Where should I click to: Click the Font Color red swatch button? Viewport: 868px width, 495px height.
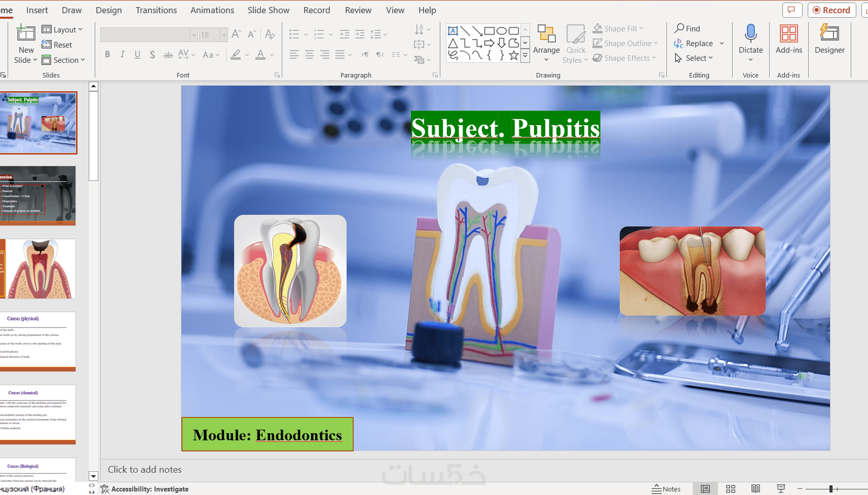[260, 55]
